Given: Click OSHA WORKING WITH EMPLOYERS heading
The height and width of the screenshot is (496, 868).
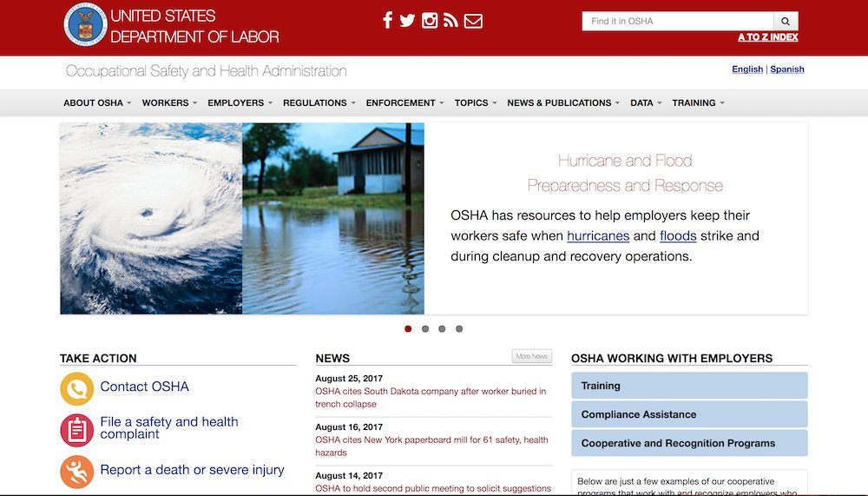Looking at the screenshot, I should tap(672, 359).
